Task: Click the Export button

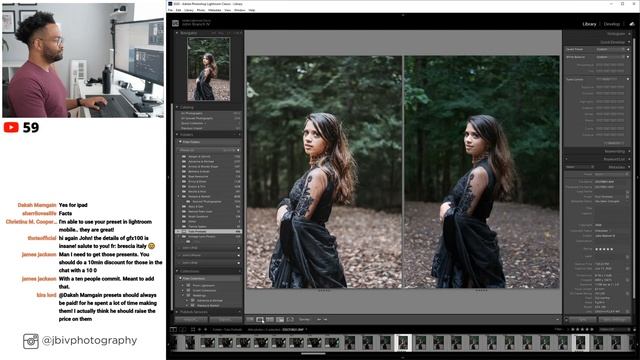Action: pos(225,320)
